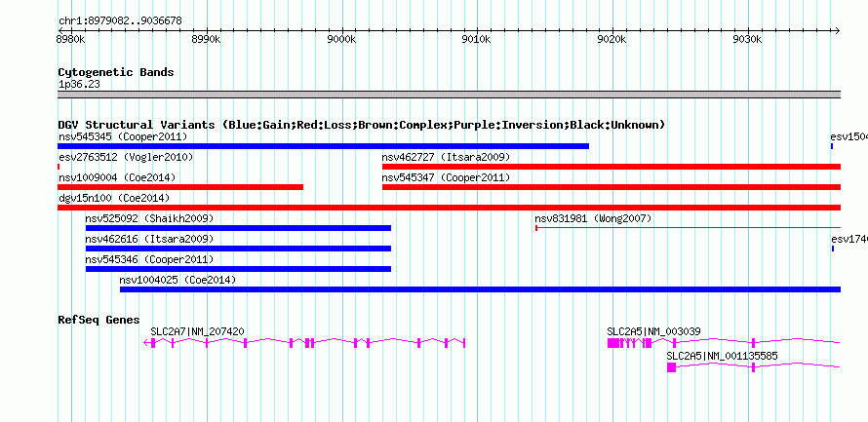
Task: Click the nsv1004025 blue gain bar
Action: coord(480,289)
